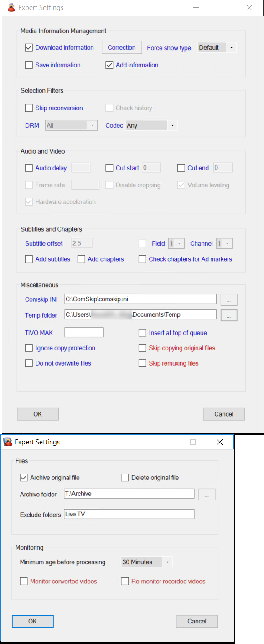Click the Correction button
Screen dimensions: 264x644
[122, 47]
